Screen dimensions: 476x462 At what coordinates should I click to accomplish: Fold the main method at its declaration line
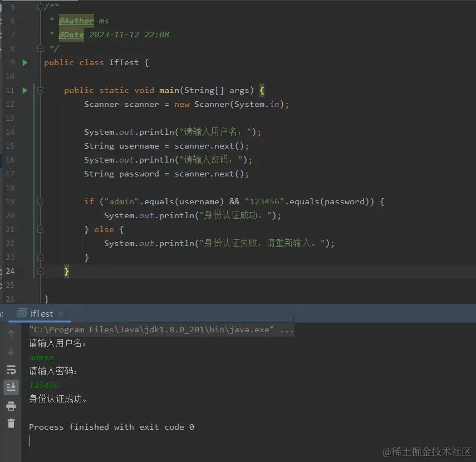coord(40,90)
